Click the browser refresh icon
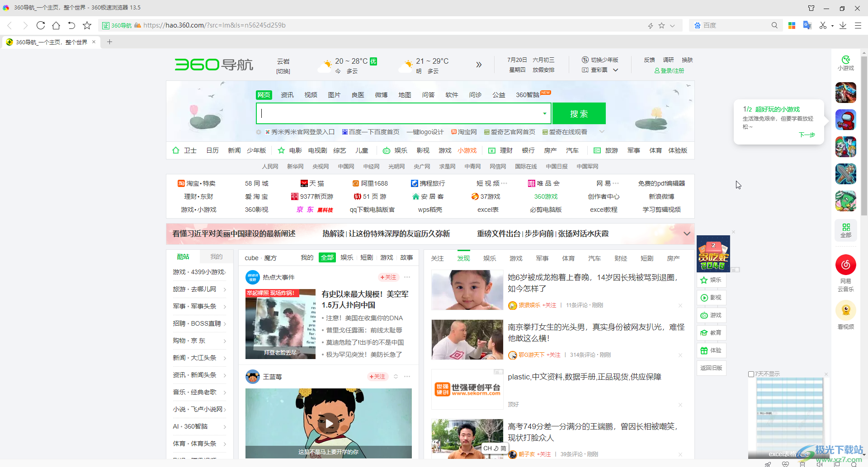The height and width of the screenshot is (467, 868). coord(41,25)
